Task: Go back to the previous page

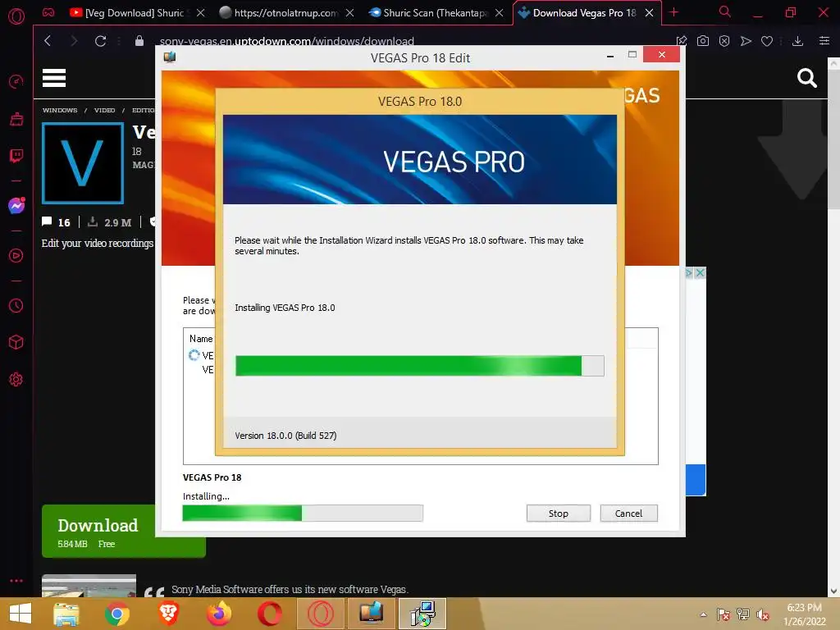Action: click(x=48, y=41)
